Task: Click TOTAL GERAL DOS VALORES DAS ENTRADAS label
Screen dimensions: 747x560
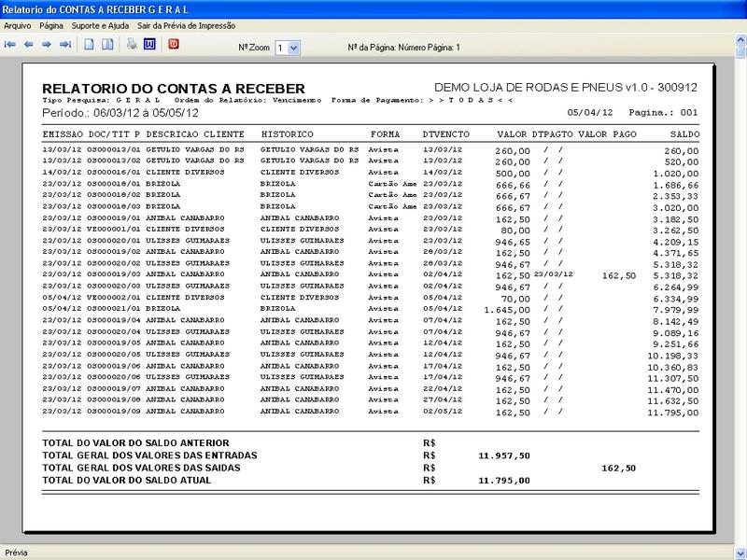Action: point(149,455)
